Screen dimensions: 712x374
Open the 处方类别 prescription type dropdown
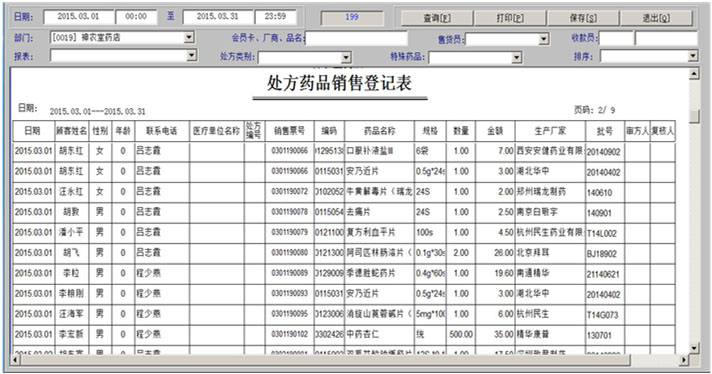click(x=346, y=57)
